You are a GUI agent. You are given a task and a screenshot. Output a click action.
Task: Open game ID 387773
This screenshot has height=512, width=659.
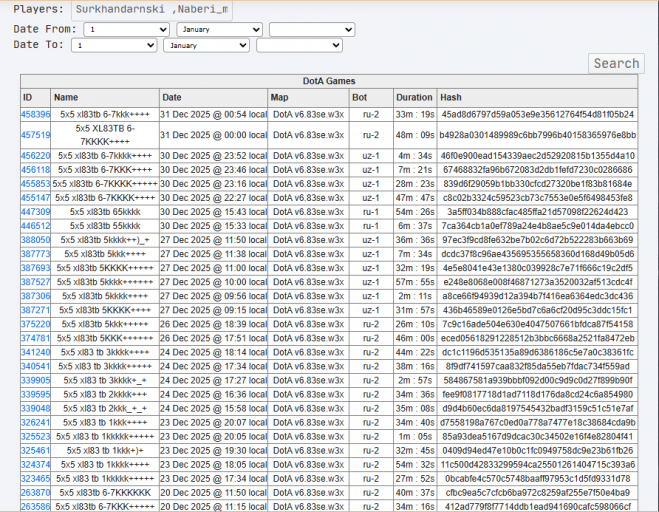pos(35,254)
